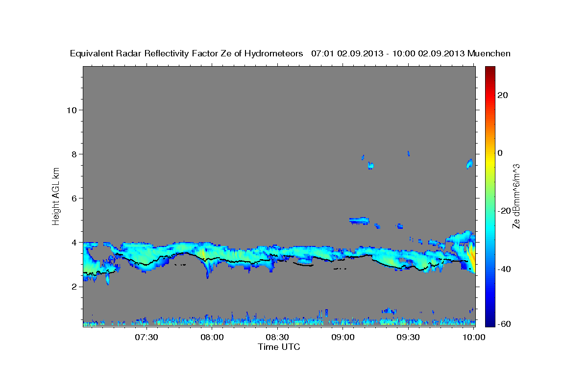588x392 pixels.
Task: Click the plot title text
Action: click(x=291, y=53)
